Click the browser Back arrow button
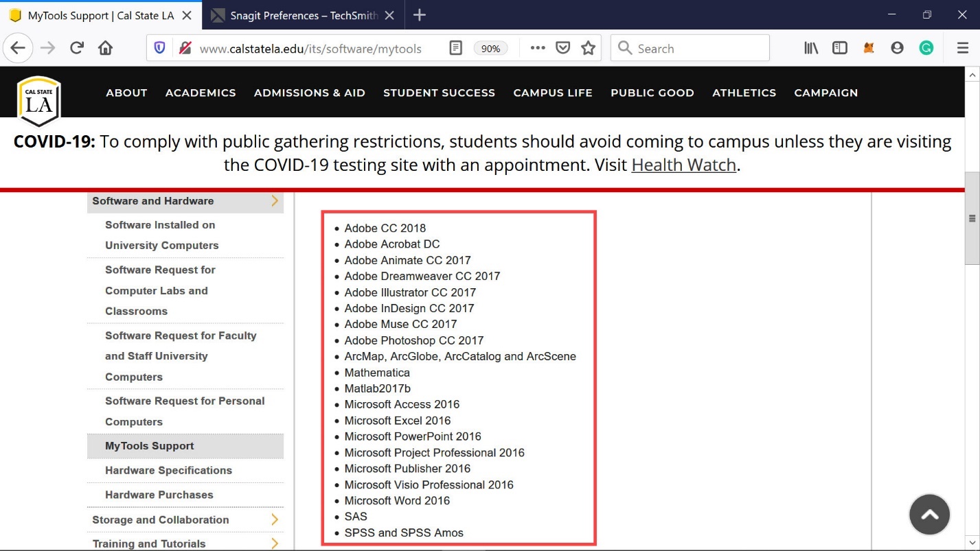Image resolution: width=980 pixels, height=551 pixels. pos(18,48)
